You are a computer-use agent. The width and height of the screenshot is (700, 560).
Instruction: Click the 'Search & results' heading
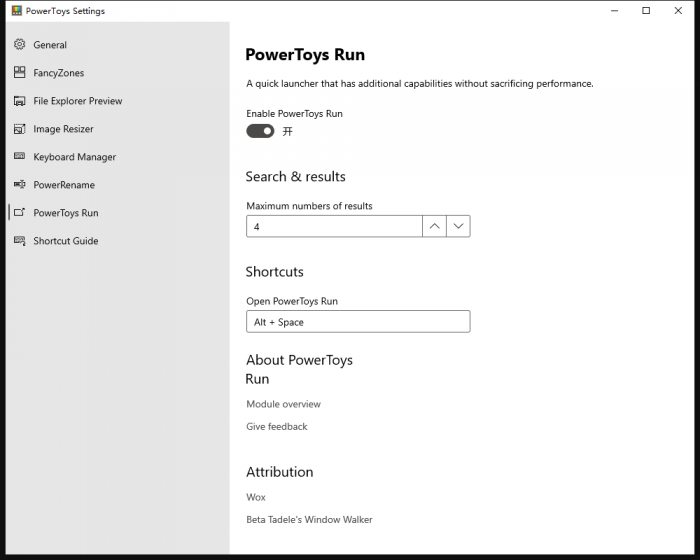[x=296, y=176]
